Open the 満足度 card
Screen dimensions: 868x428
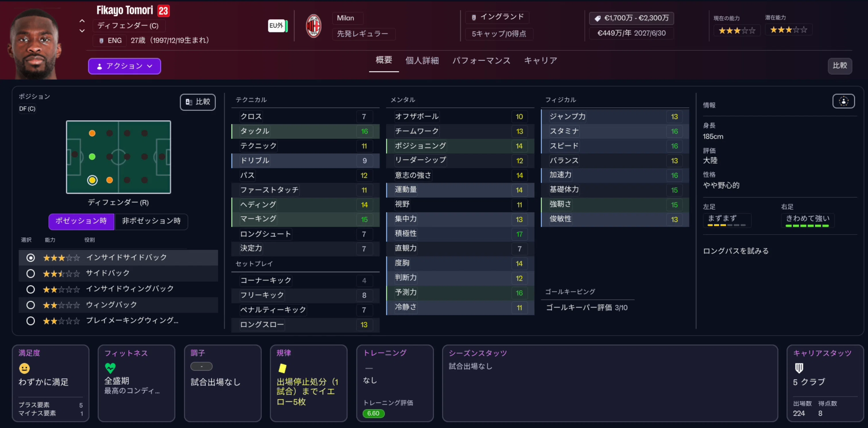[51, 383]
